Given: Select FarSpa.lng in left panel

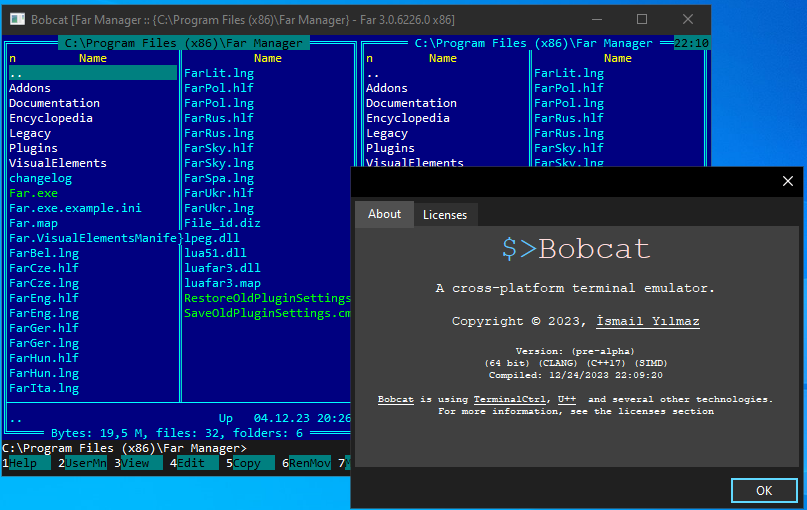Looking at the screenshot, I should 219,178.
